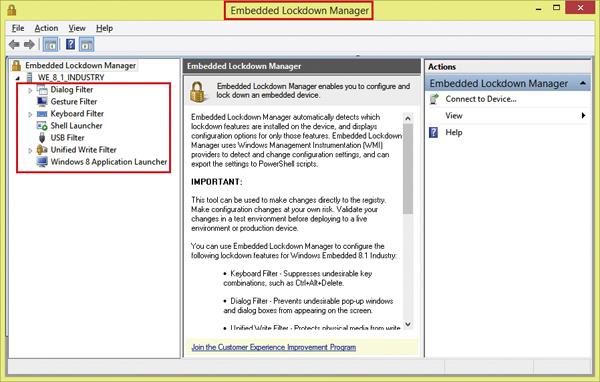Viewport: 600px width, 382px height.
Task: Select the Shell Launcher tree item
Action: pyautogui.click(x=76, y=126)
